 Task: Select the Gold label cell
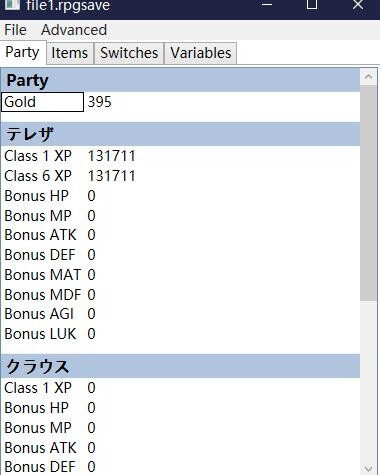click(x=42, y=102)
